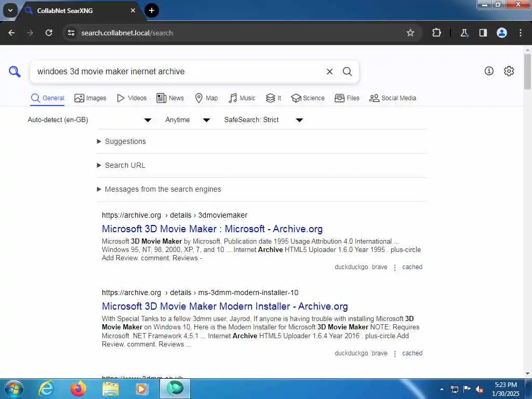The width and height of the screenshot is (532, 399).
Task: Switch to the Videos tab
Action: 131,98
